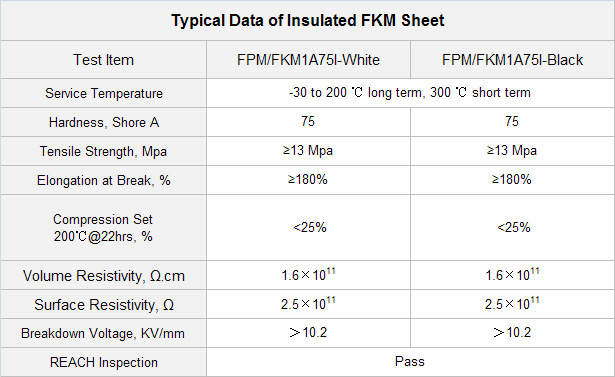
Task: Select the 'Test Item' header cell
Action: pyautogui.click(x=104, y=60)
